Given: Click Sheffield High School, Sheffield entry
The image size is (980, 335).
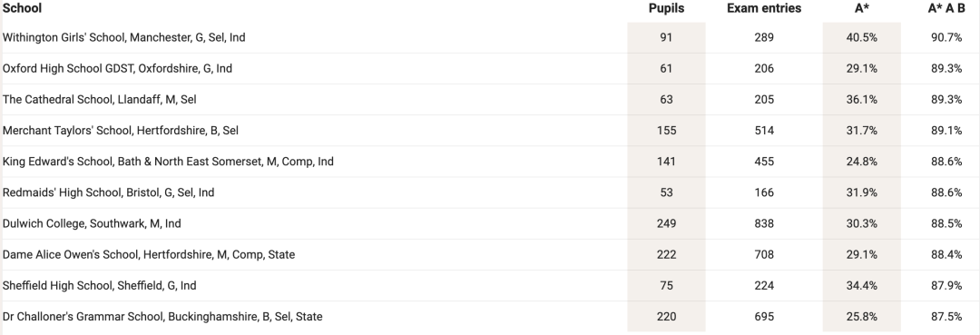Looking at the screenshot, I should (x=100, y=286).
